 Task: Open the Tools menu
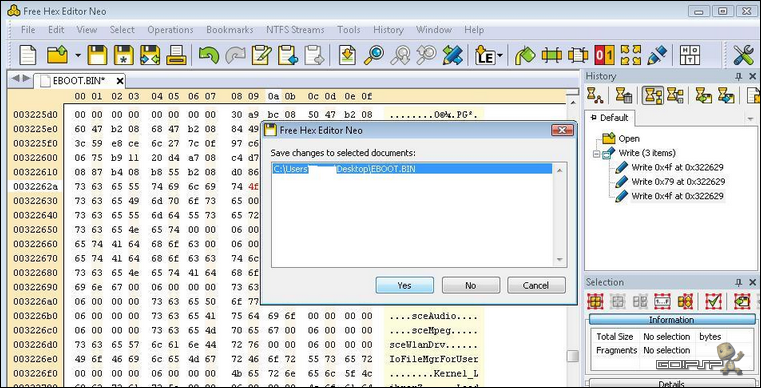pos(348,30)
